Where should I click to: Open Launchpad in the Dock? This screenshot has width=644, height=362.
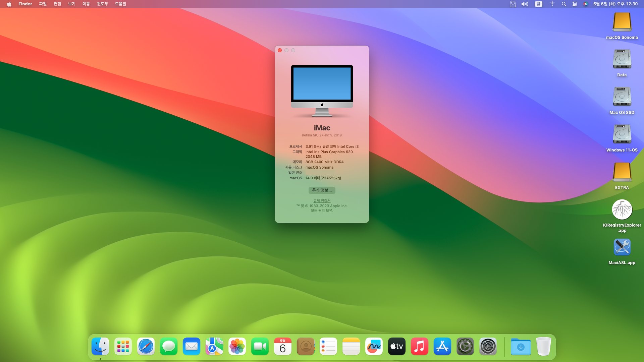click(x=123, y=346)
